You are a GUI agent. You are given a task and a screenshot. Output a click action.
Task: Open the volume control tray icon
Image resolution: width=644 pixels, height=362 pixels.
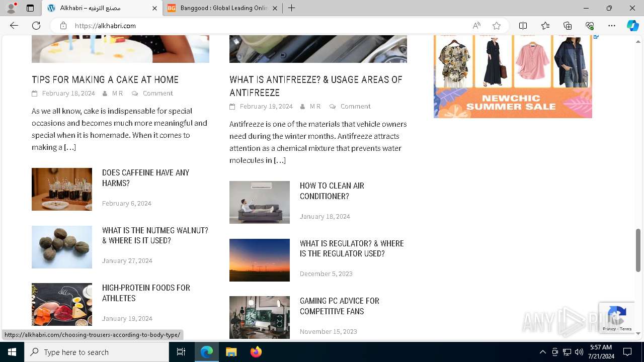tap(579, 352)
